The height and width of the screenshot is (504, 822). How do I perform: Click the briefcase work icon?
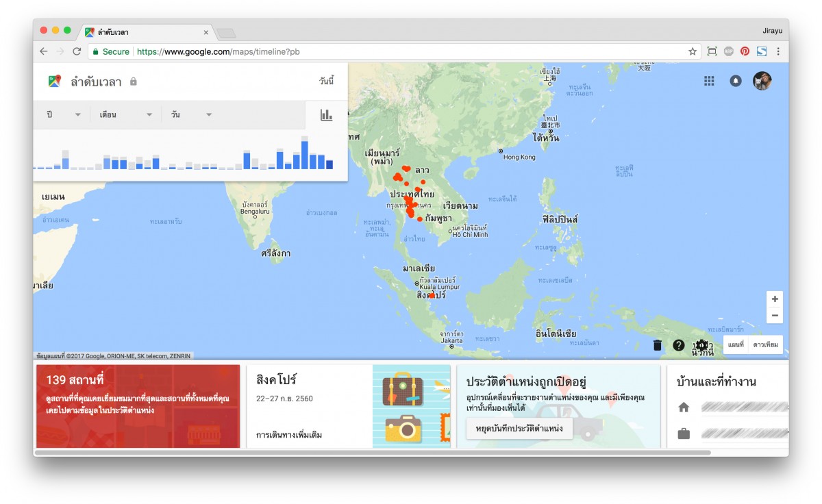click(684, 433)
